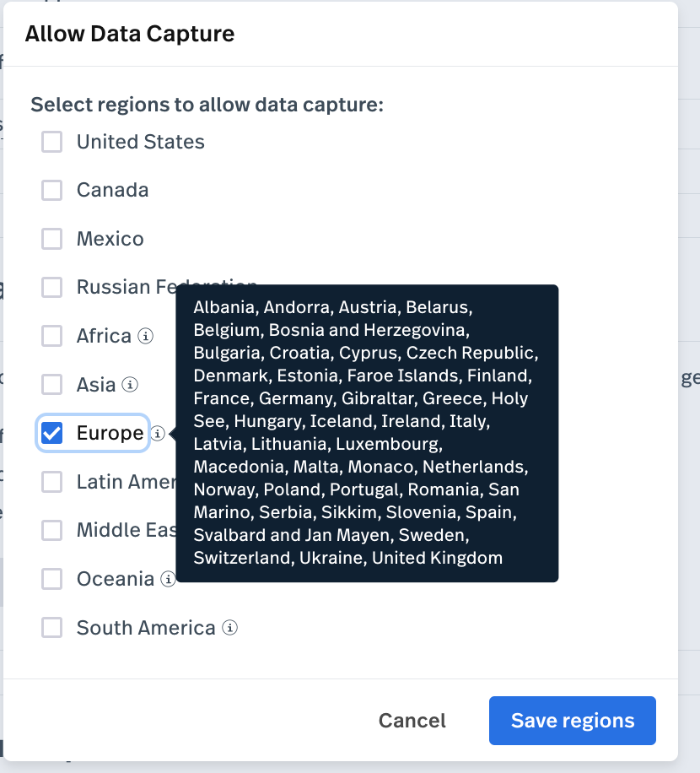Select the Oceania checkbox
The height and width of the screenshot is (773, 700).
pos(51,579)
